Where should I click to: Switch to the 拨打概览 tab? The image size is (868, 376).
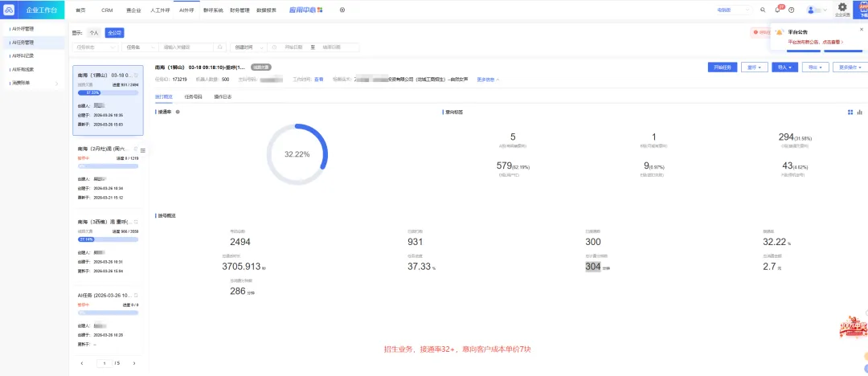(x=164, y=96)
